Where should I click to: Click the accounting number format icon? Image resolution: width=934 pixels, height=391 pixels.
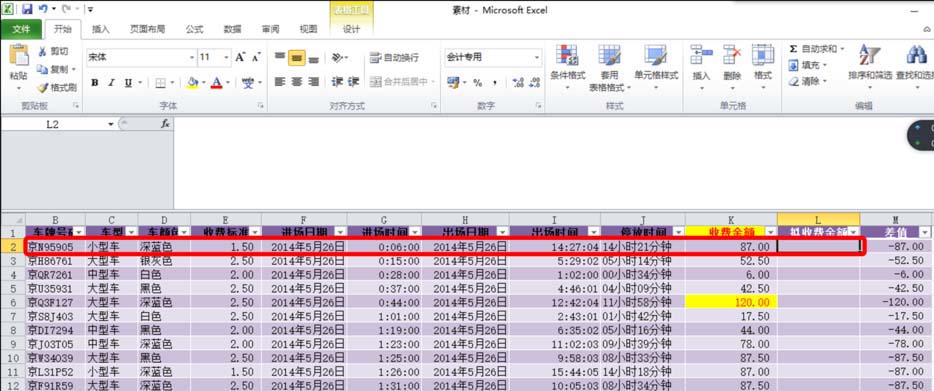click(453, 82)
